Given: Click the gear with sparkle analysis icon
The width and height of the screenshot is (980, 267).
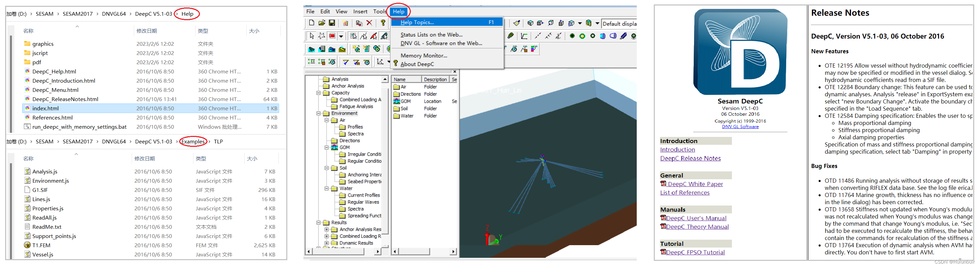Looking at the screenshot, I should tap(356, 49).
